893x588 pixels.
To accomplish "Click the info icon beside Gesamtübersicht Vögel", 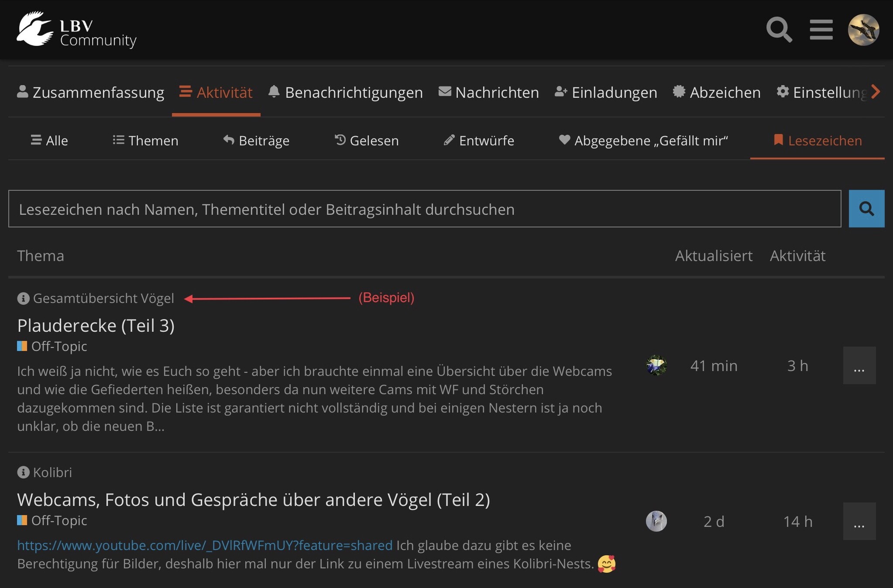I will click(x=23, y=299).
